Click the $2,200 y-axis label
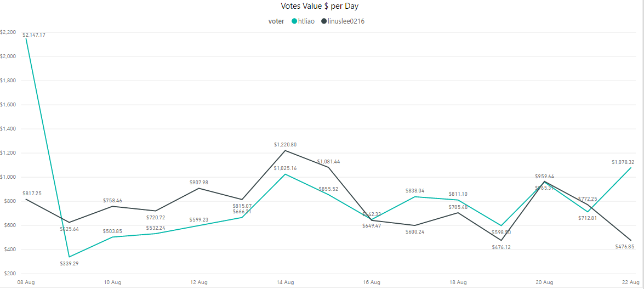This screenshot has height=289, width=644. 8,32
